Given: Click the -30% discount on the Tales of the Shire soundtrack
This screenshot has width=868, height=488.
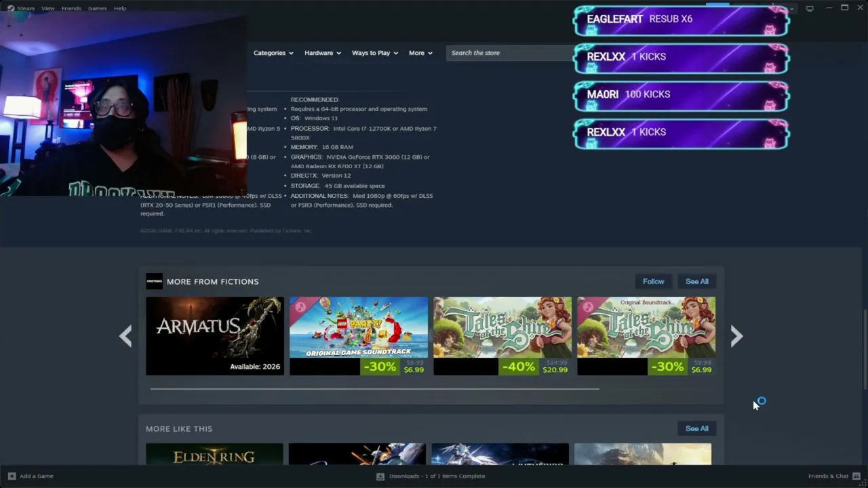Looking at the screenshot, I should 667,367.
